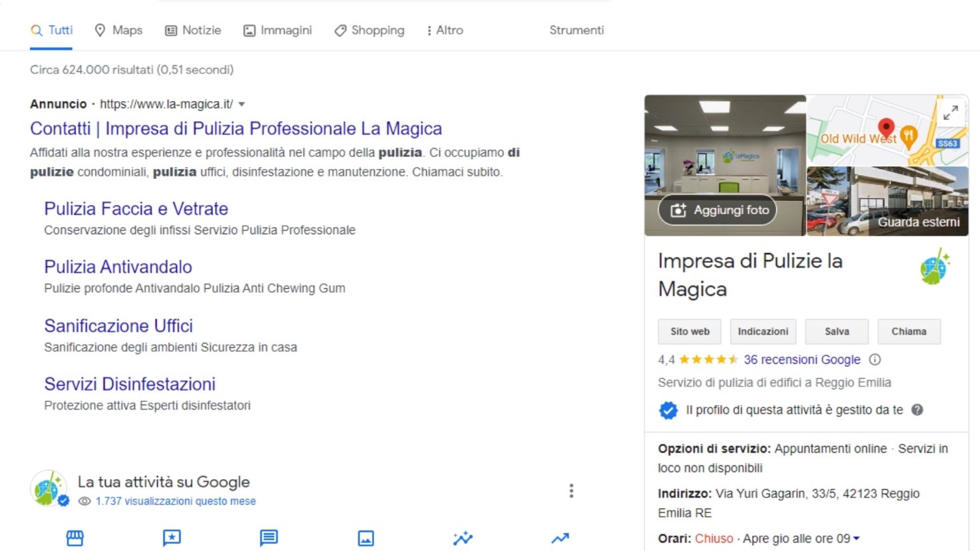This screenshot has height=551, width=980.
Task: Expand the opening hours dropdown arrow
Action: [x=856, y=538]
